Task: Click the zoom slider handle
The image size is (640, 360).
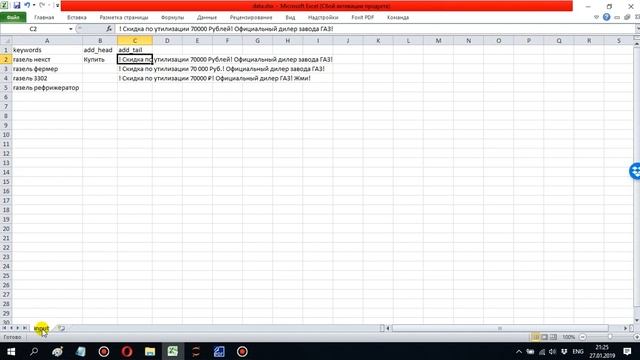Action: (610, 337)
